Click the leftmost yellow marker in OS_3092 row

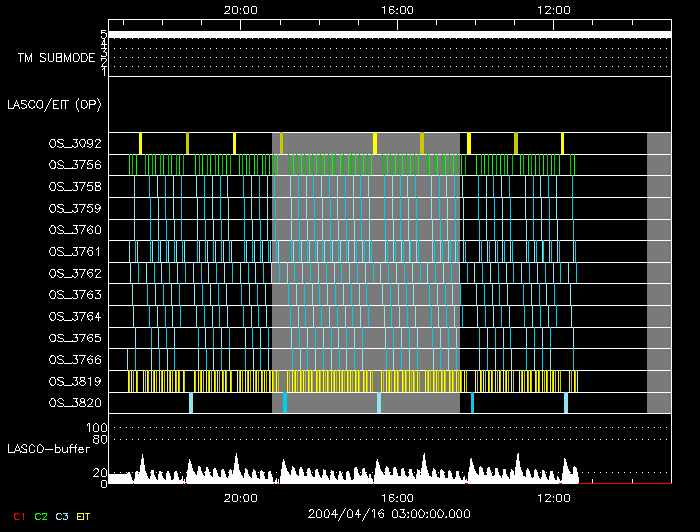point(141,143)
